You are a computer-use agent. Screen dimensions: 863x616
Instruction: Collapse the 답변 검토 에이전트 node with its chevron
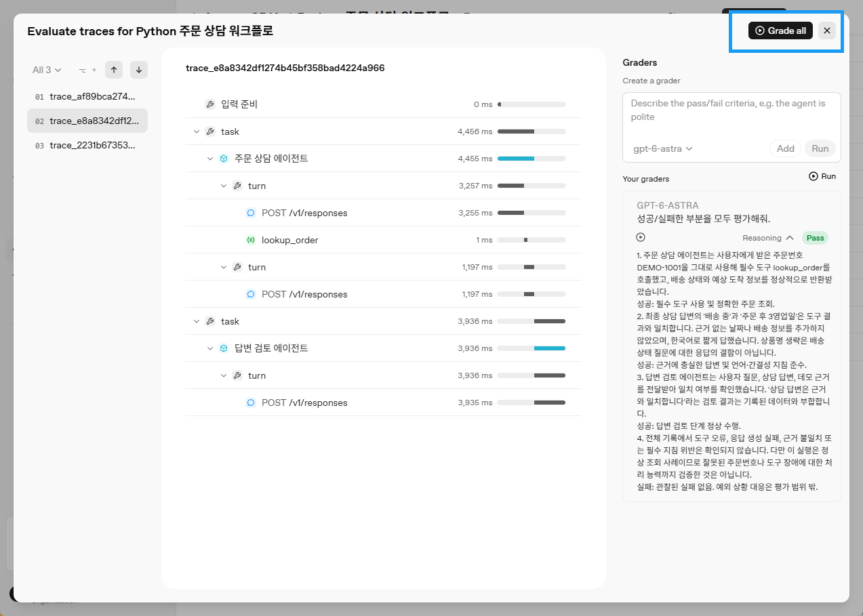[x=210, y=348]
